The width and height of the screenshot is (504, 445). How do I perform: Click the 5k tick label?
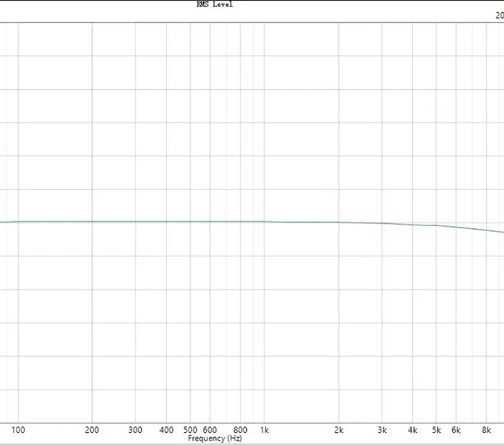pos(436,430)
